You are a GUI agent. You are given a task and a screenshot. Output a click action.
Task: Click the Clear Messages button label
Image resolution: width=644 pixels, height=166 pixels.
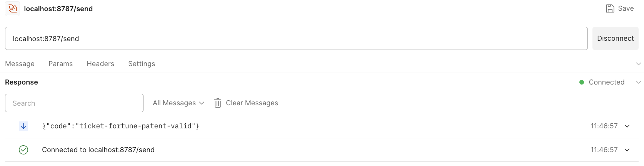(x=252, y=103)
